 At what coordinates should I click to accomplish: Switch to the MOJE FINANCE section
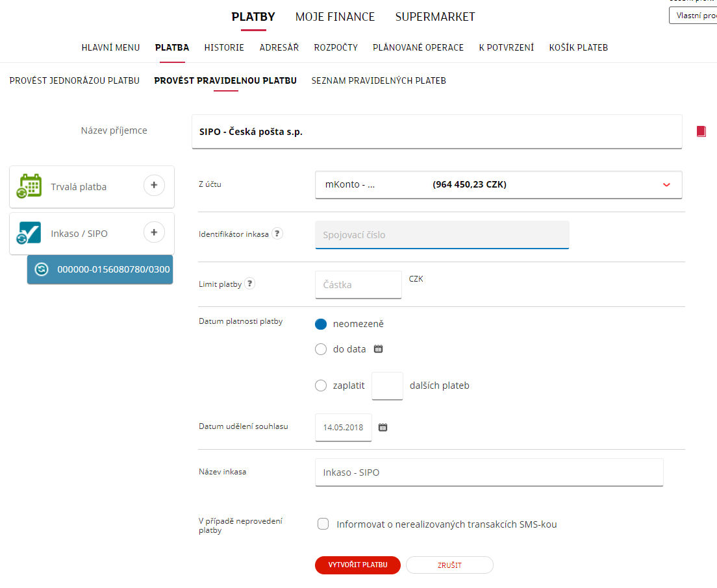335,17
